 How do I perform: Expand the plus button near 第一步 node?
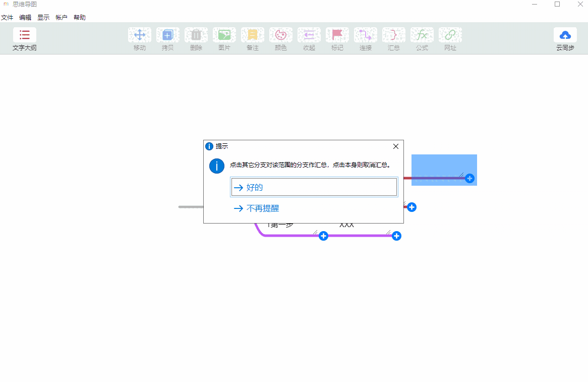[x=323, y=236]
